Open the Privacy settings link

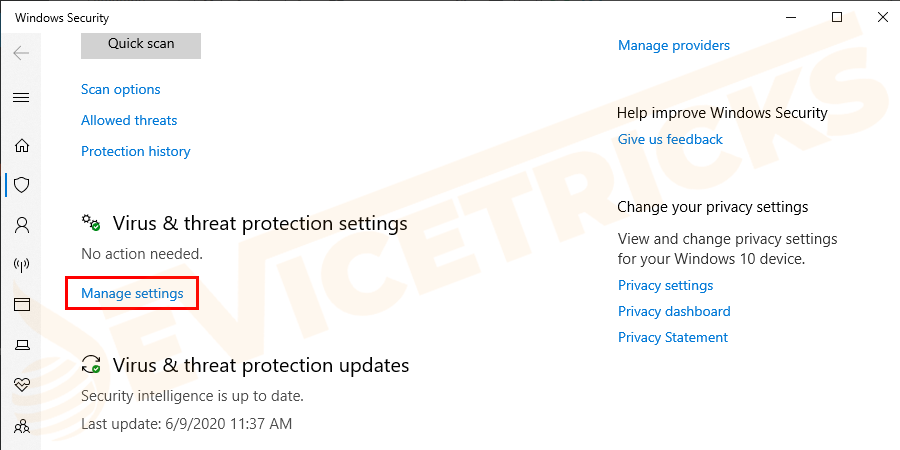pos(665,285)
